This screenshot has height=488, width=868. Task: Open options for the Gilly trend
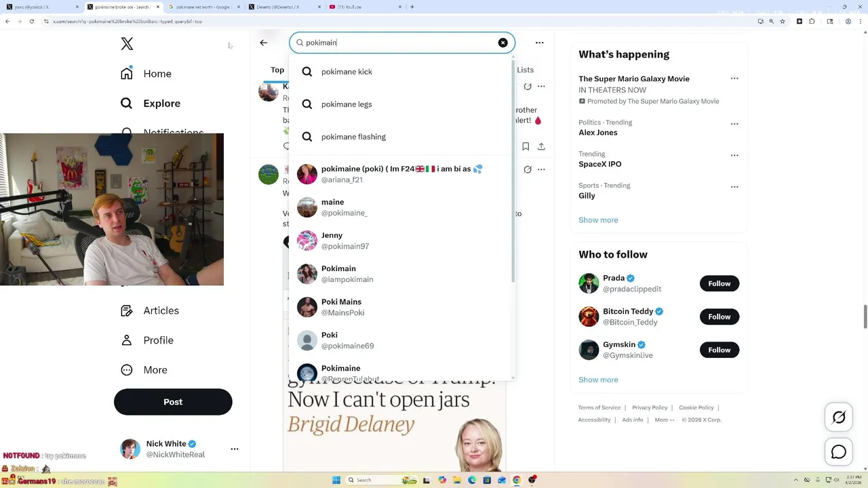tap(734, 187)
